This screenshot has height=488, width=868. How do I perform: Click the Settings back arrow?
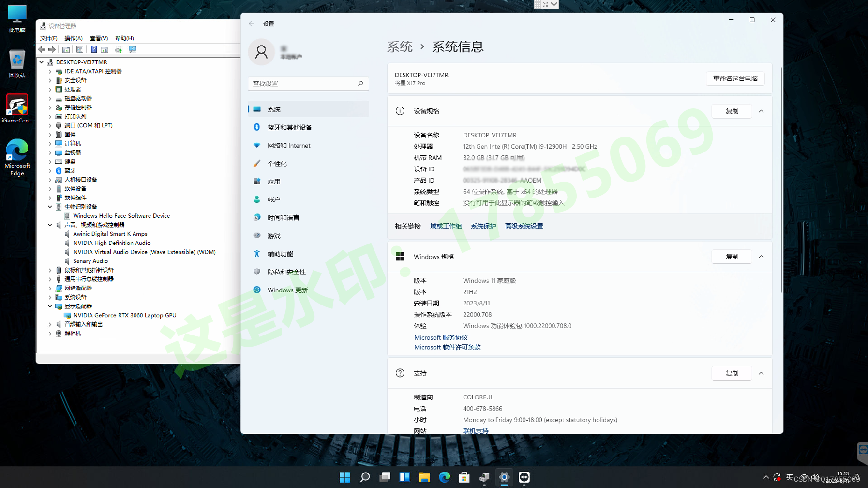(252, 24)
